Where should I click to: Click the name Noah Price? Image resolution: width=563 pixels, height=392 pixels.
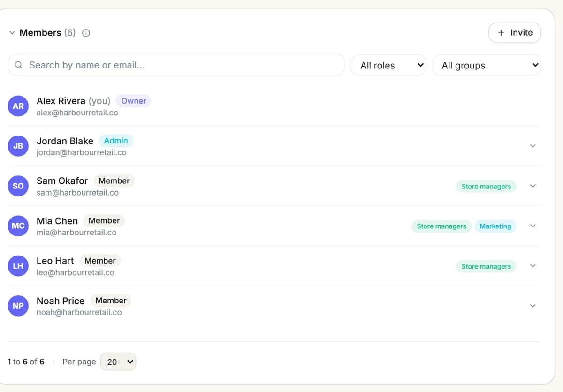61,301
